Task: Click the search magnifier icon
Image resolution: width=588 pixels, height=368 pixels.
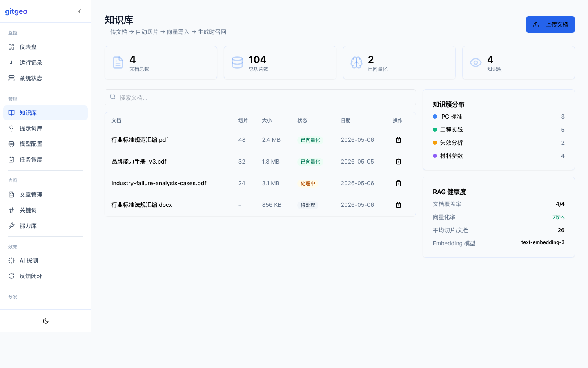Action: [113, 97]
